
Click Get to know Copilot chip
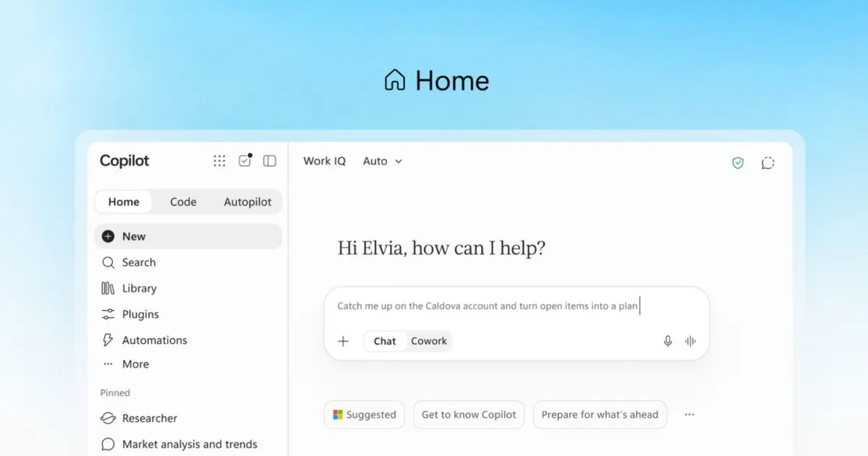469,415
